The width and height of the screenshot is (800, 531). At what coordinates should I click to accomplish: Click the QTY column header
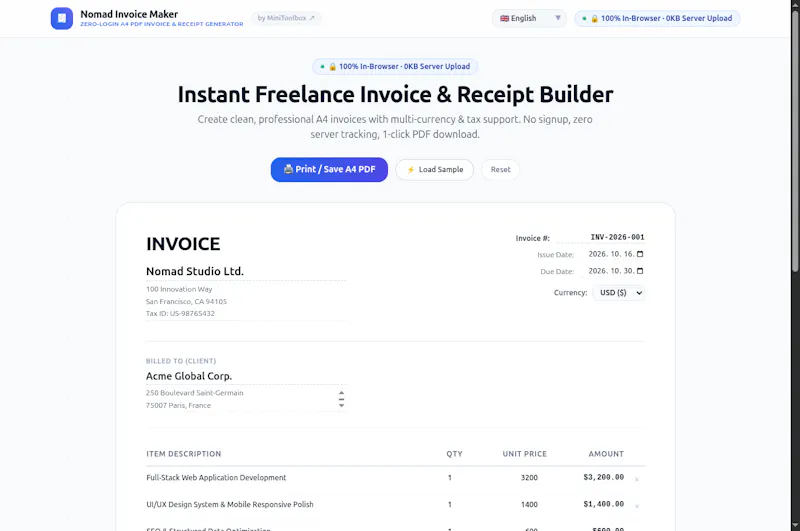point(455,454)
